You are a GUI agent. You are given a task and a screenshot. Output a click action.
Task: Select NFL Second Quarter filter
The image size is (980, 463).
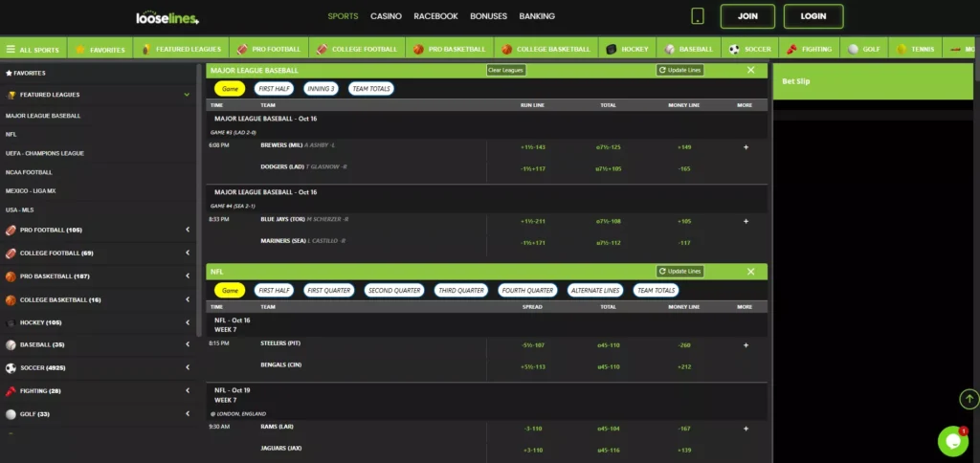(394, 290)
